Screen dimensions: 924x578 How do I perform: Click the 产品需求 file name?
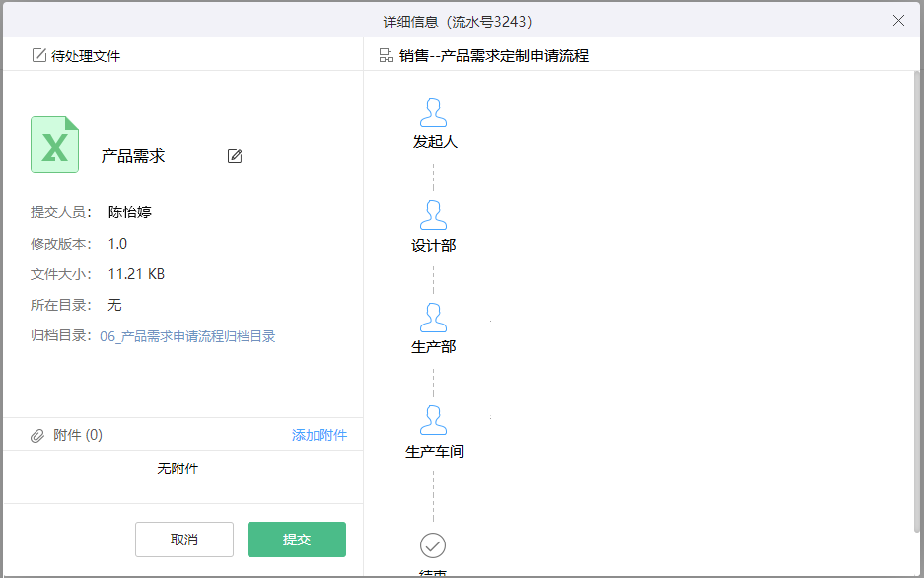pos(133,156)
